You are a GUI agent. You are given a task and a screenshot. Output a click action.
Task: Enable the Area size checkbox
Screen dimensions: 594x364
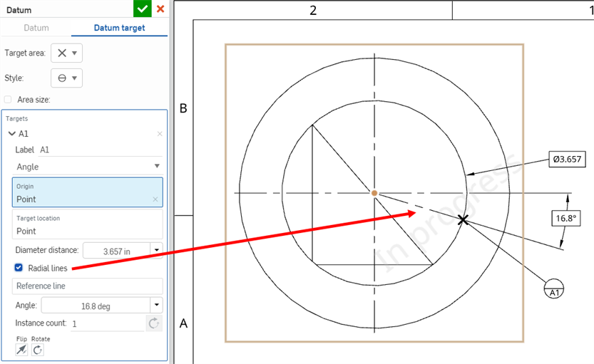[x=8, y=100]
